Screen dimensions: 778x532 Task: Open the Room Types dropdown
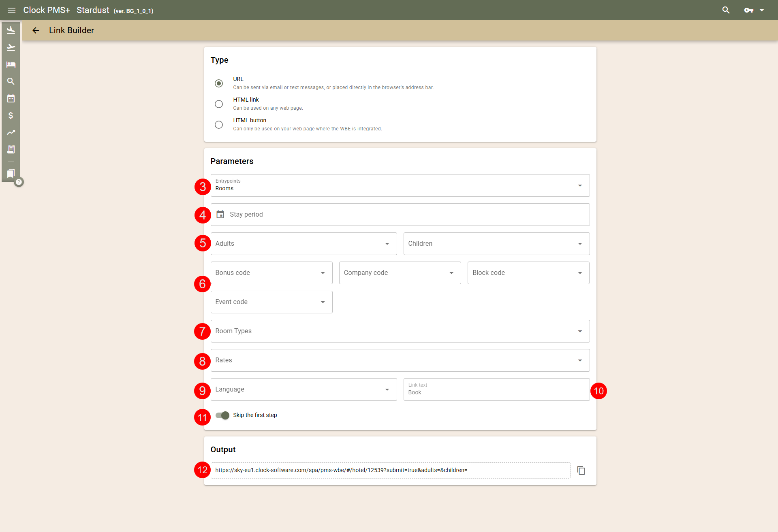(x=400, y=331)
